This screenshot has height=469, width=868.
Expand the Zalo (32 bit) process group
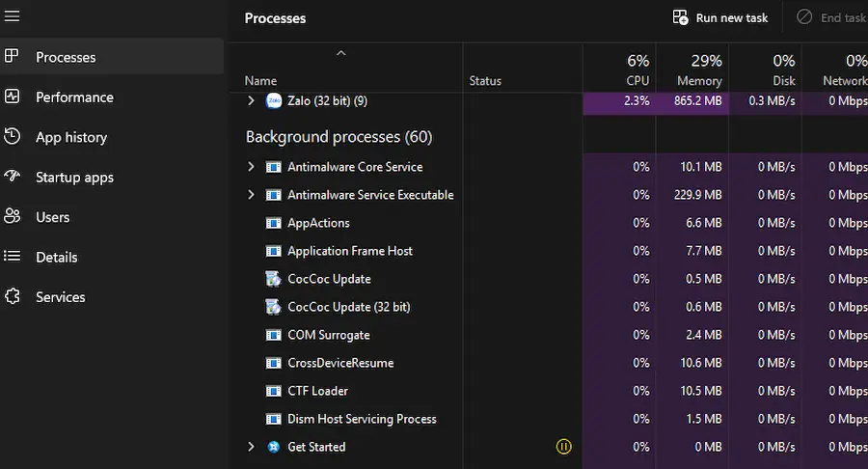tap(251, 100)
